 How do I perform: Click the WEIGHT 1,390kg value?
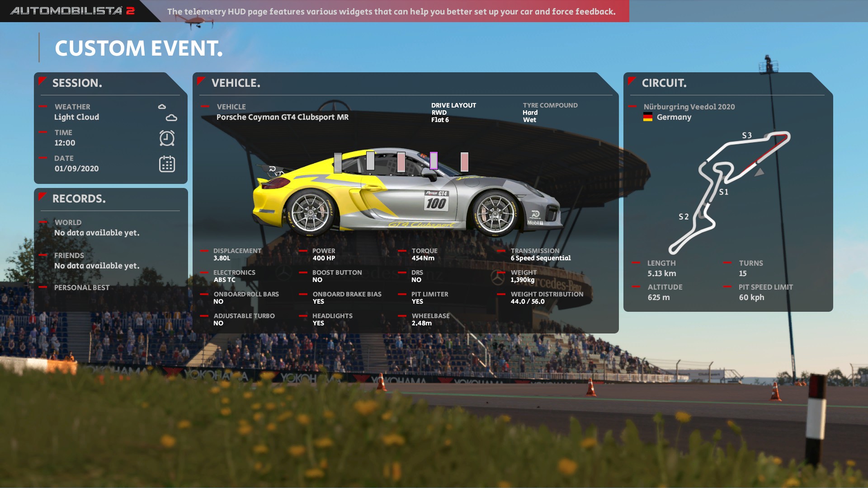522,280
